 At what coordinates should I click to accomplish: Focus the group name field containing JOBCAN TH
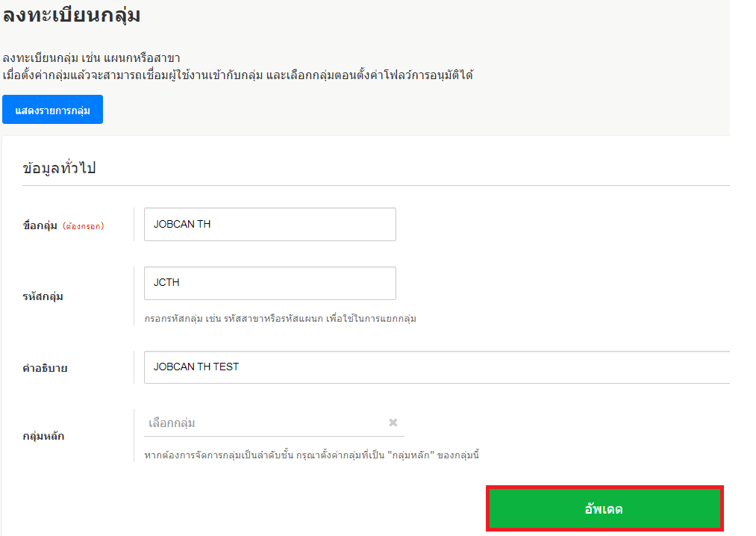click(269, 224)
